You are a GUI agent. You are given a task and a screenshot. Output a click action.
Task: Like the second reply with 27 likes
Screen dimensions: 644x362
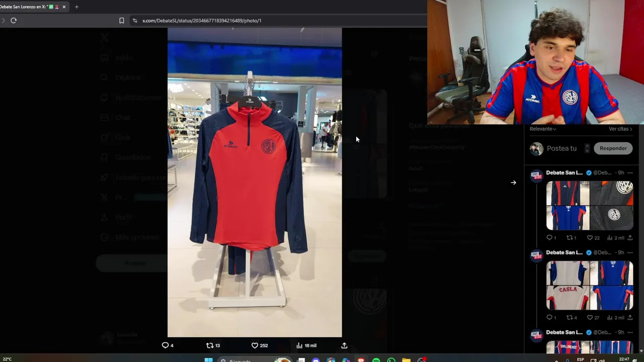[x=593, y=318]
